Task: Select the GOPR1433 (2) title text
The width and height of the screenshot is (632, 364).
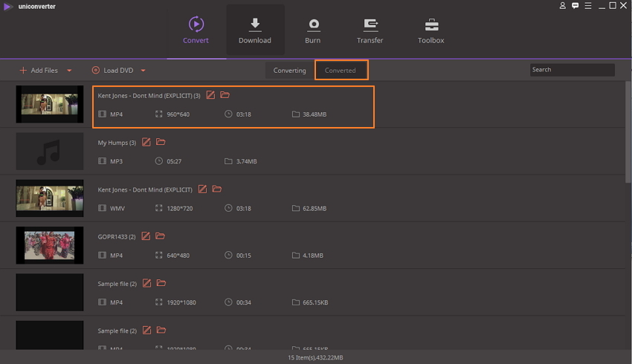Action: 117,237
